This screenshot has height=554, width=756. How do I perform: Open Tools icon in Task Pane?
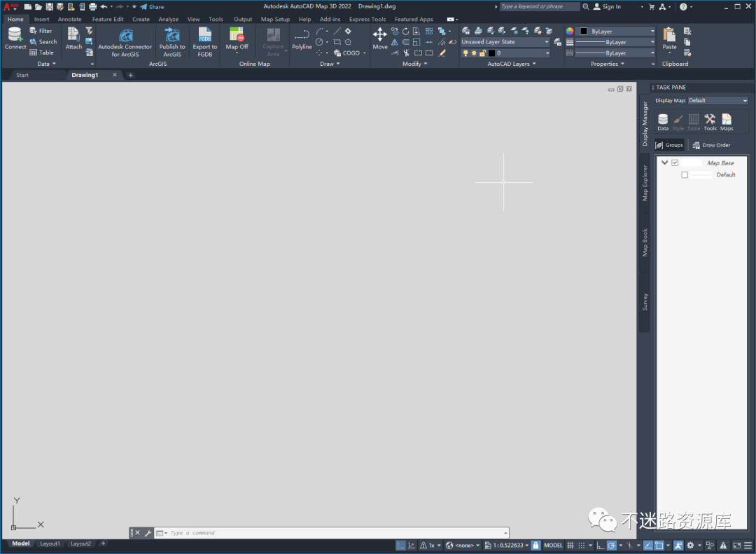click(710, 122)
